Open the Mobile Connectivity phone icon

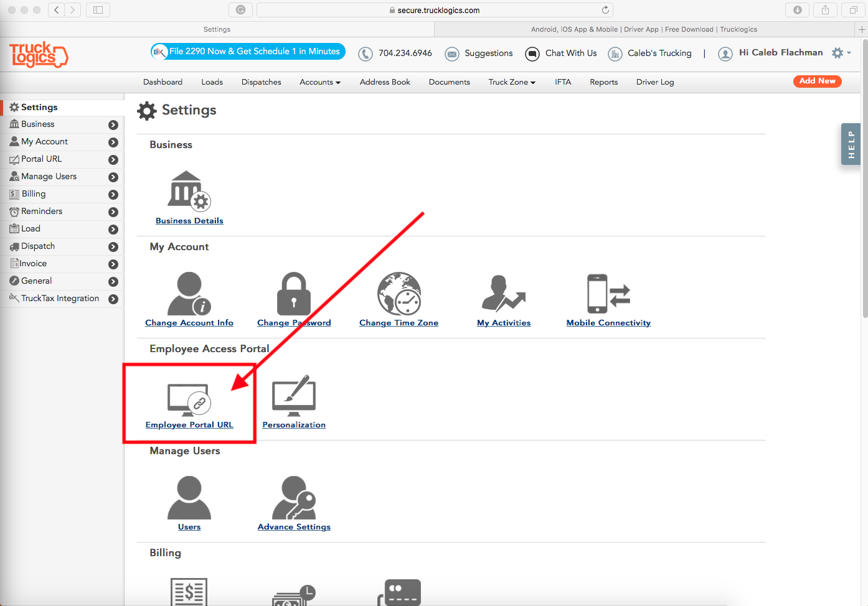point(608,294)
